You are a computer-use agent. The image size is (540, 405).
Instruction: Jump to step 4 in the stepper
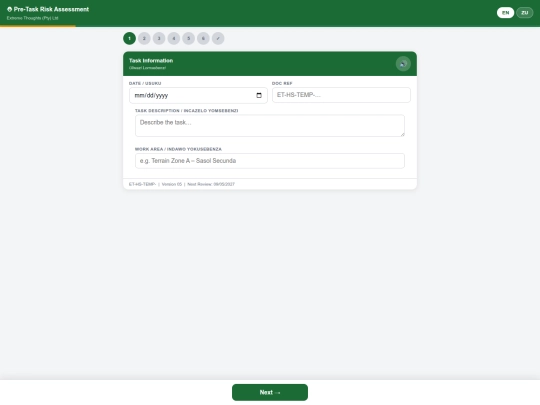(174, 38)
